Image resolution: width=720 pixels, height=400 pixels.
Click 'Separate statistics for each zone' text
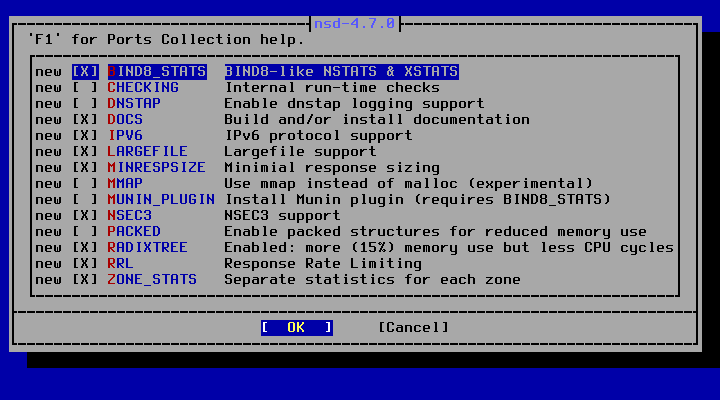pos(372,280)
